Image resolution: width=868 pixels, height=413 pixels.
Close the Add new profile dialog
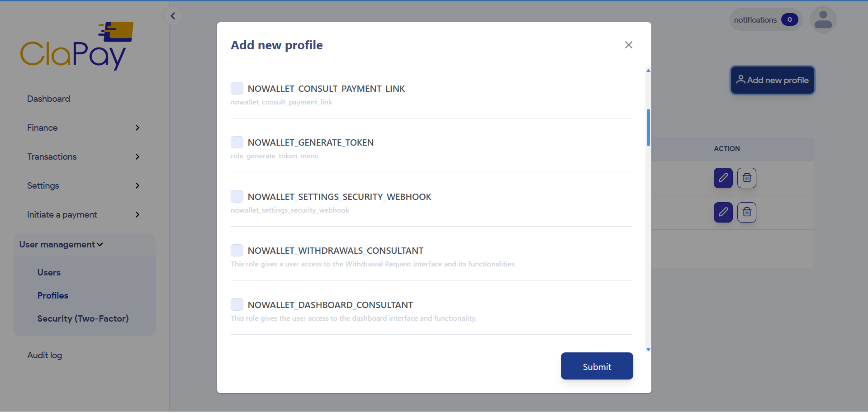(628, 45)
